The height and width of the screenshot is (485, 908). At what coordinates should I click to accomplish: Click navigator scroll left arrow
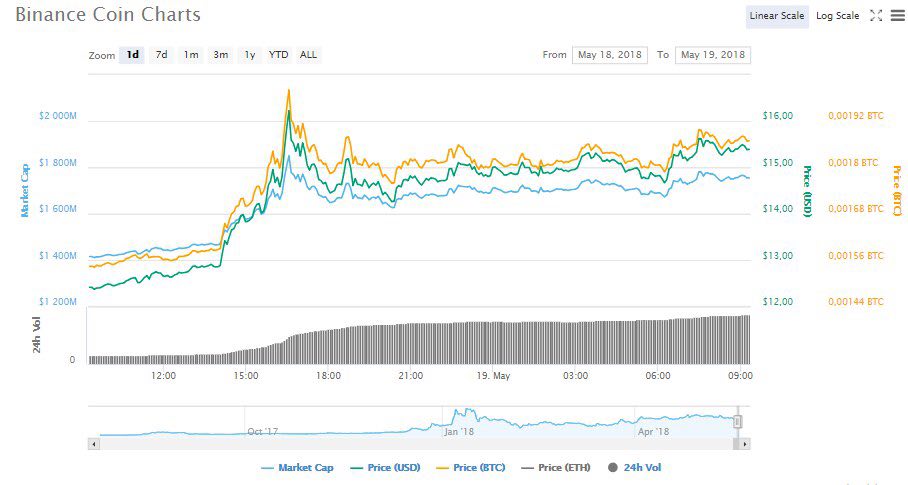click(94, 444)
